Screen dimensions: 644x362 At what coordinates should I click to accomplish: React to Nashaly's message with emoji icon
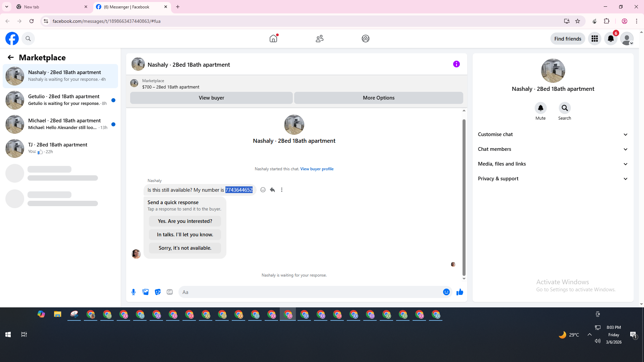pyautogui.click(x=263, y=190)
